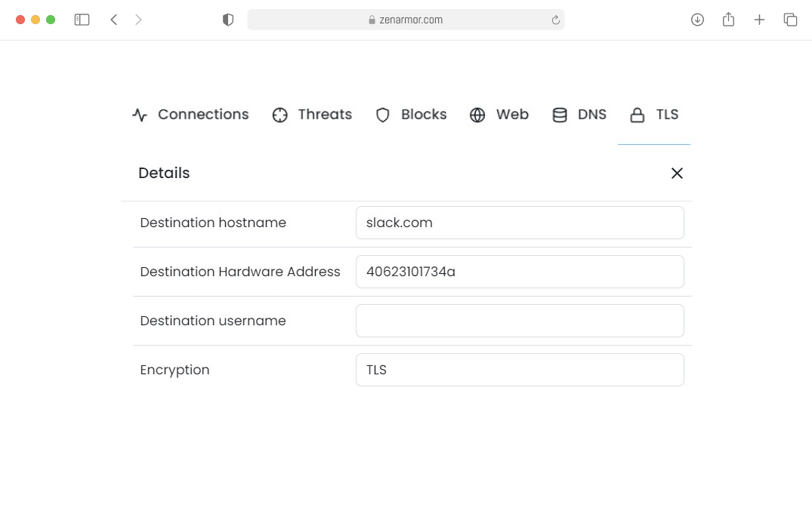
Task: Click the database icon next to DNS
Action: click(560, 115)
